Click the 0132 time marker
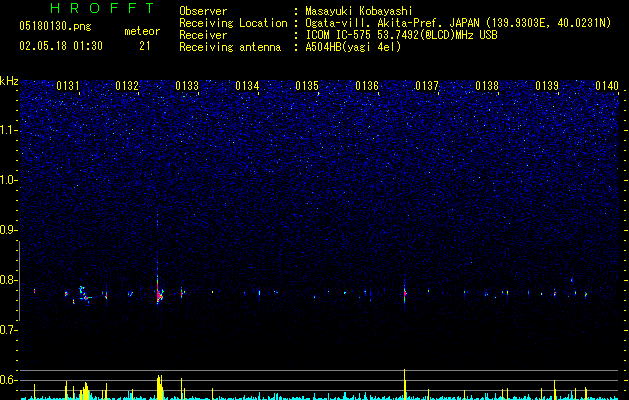Image resolution: width=629 pixels, height=400 pixels. point(127,86)
